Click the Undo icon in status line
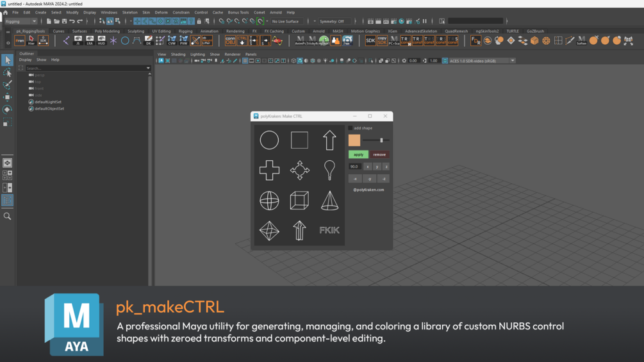 click(x=72, y=21)
